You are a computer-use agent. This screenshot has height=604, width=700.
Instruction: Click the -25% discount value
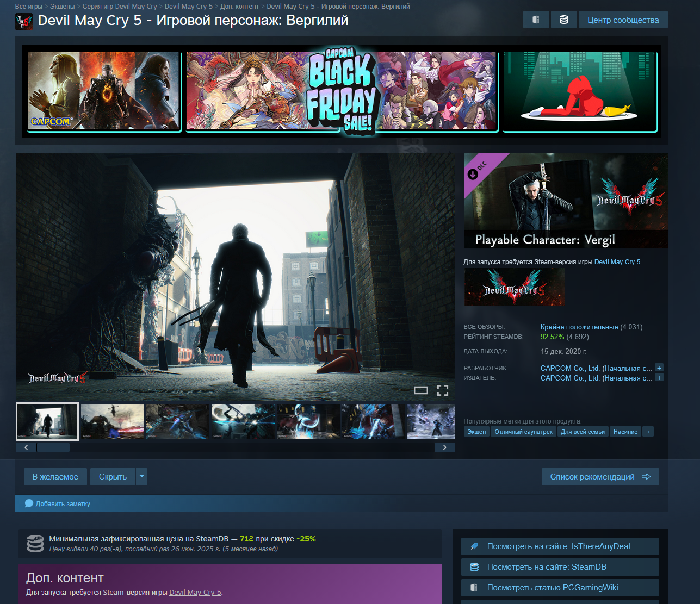[x=306, y=539]
